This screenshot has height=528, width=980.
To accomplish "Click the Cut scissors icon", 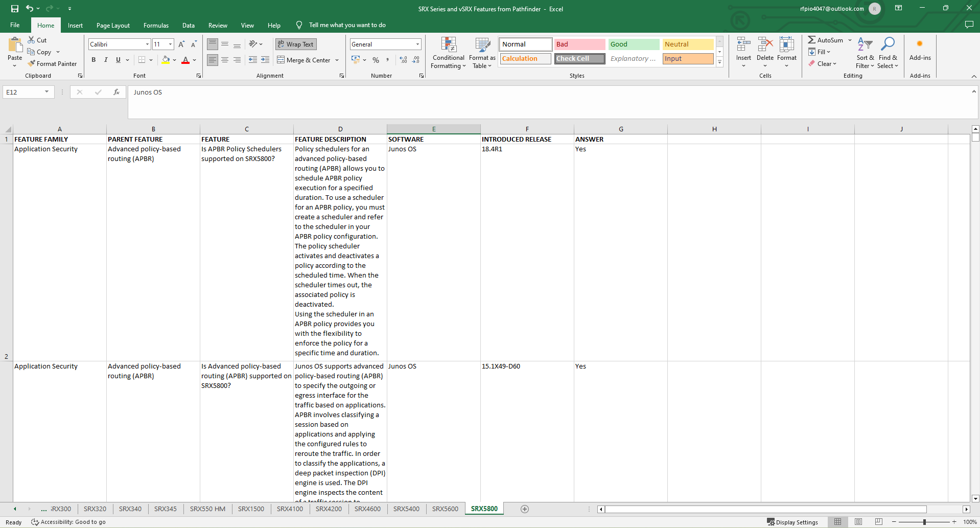I will tap(31, 40).
